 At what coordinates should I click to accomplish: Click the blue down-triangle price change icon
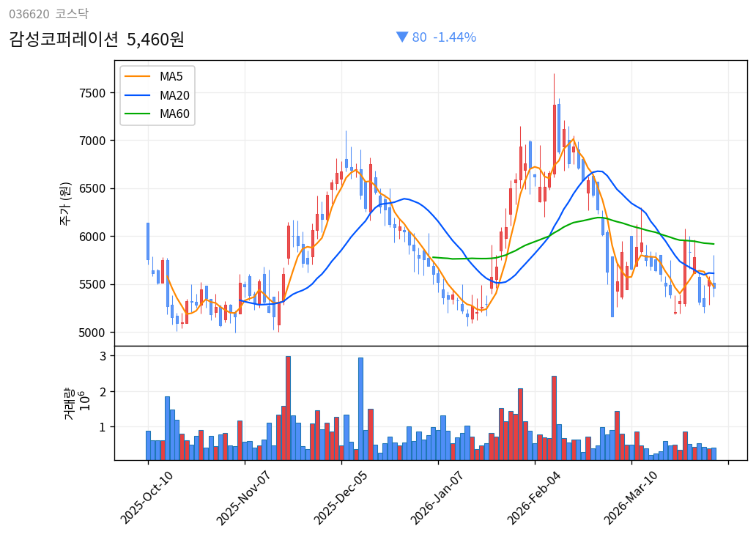401,37
